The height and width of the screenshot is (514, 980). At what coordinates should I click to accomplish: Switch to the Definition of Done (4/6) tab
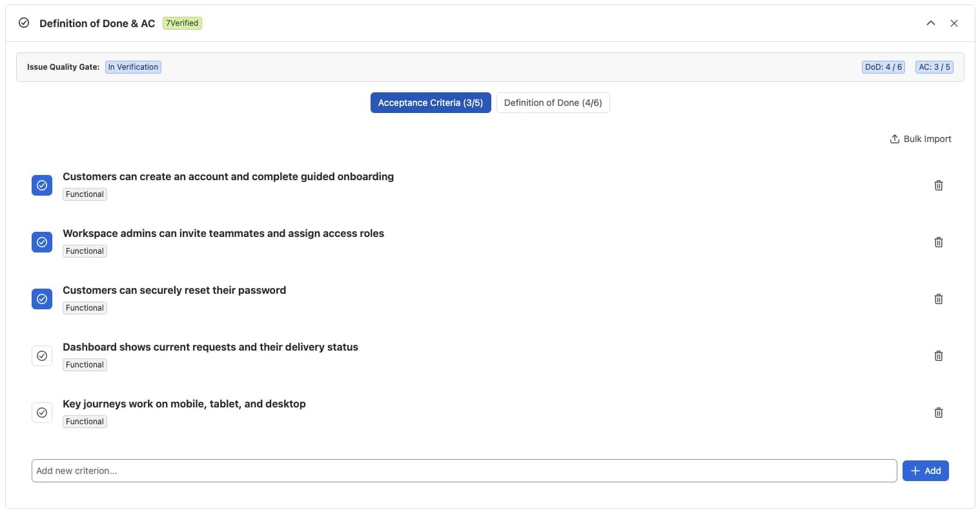pyautogui.click(x=553, y=103)
